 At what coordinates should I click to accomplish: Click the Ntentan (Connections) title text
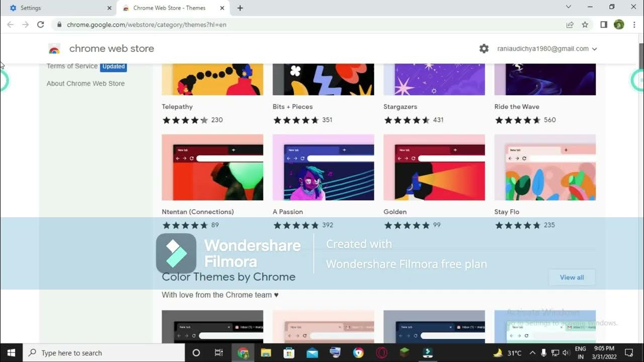pyautogui.click(x=198, y=212)
